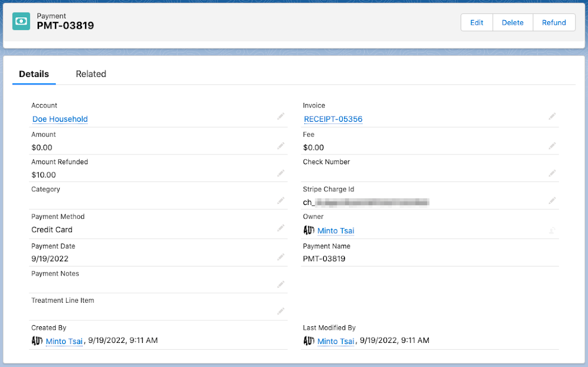Click the Payment record money icon
Image resolution: width=588 pixels, height=367 pixels.
pyautogui.click(x=21, y=21)
